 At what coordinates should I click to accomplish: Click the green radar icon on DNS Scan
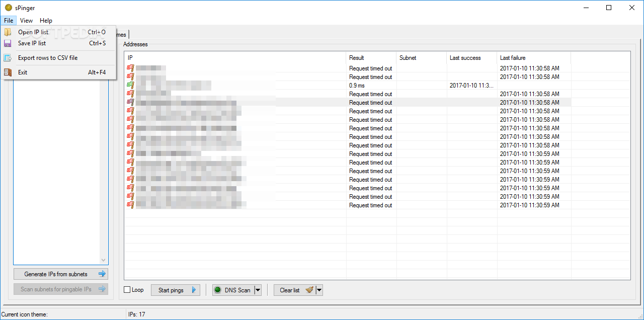218,290
